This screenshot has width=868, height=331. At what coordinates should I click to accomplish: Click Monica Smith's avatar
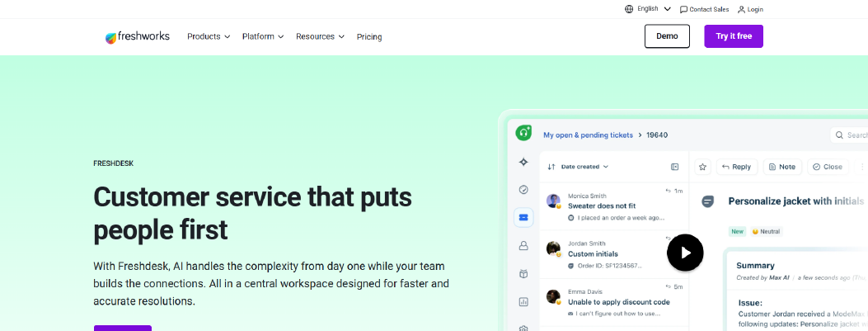tap(553, 201)
